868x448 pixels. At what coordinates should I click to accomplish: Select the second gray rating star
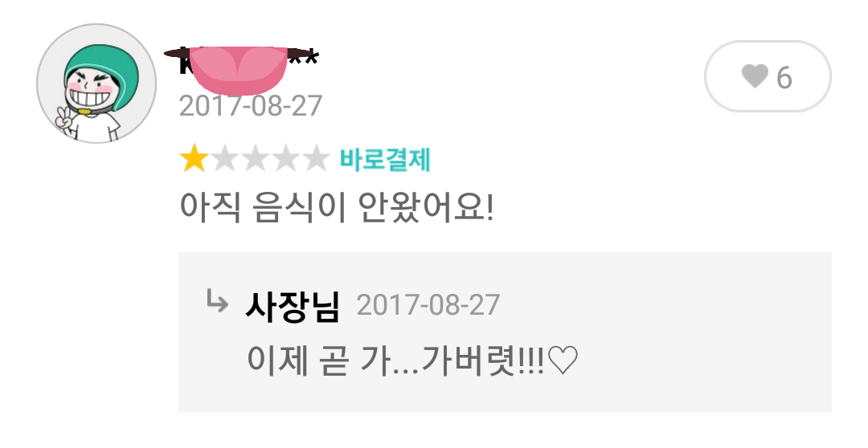tap(225, 159)
